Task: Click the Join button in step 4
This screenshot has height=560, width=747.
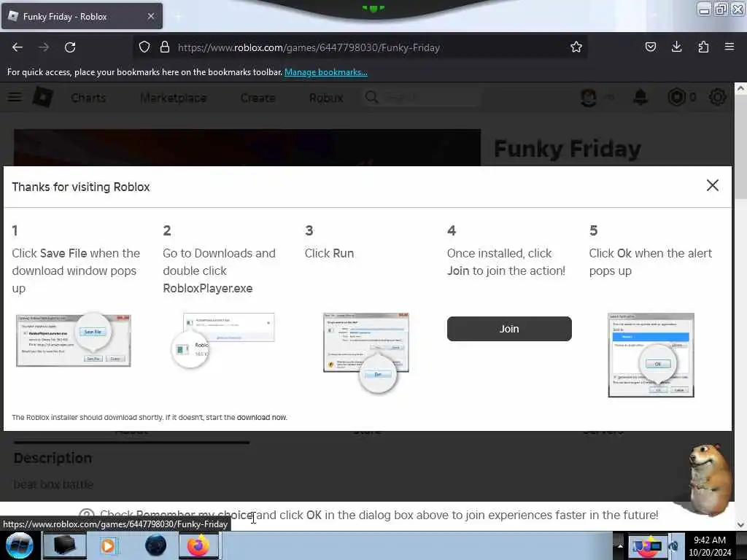Action: click(509, 329)
